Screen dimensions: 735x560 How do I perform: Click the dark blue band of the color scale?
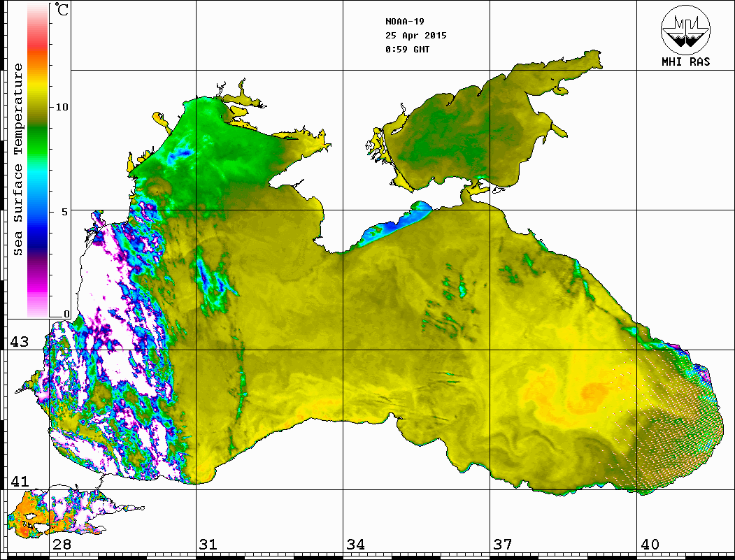click(38, 239)
